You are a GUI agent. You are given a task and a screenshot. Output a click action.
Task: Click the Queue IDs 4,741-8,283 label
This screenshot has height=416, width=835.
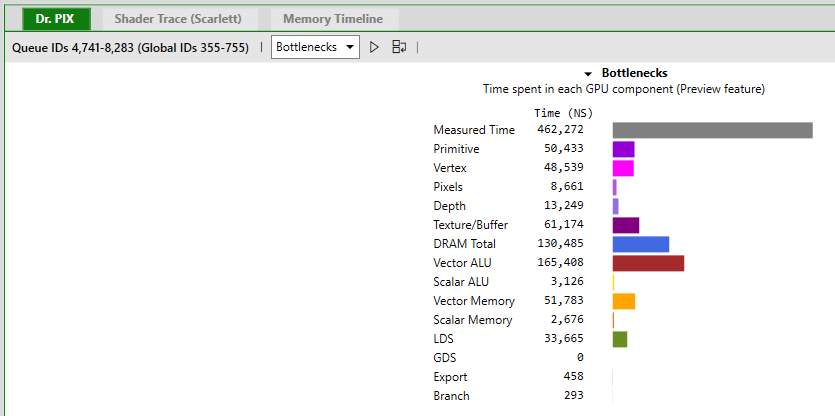(130, 47)
